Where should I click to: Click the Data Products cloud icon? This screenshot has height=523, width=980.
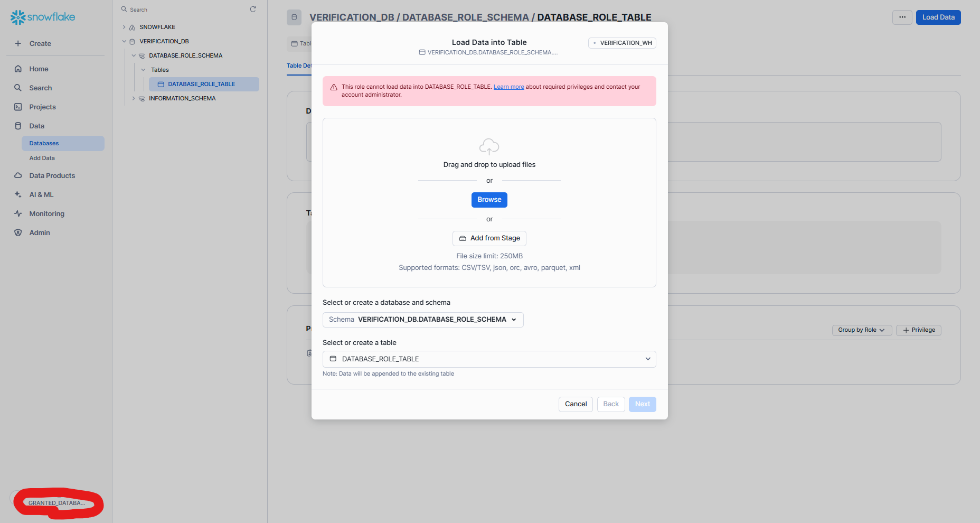coord(18,175)
